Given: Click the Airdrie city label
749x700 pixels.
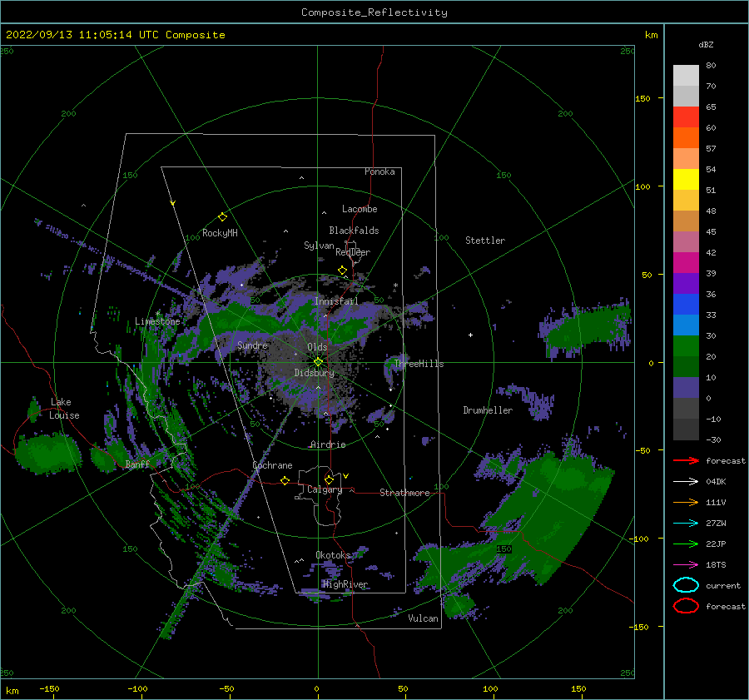Looking at the screenshot, I should (328, 444).
